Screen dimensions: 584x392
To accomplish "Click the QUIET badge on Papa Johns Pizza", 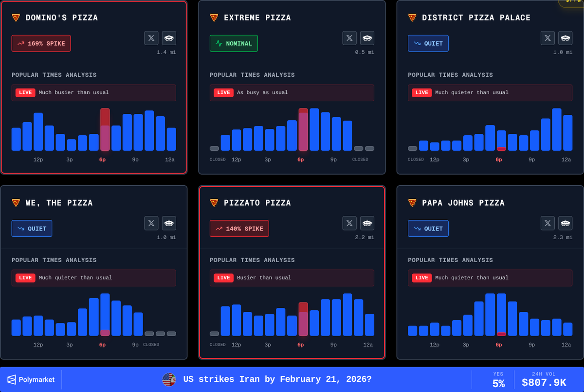I will point(428,229).
